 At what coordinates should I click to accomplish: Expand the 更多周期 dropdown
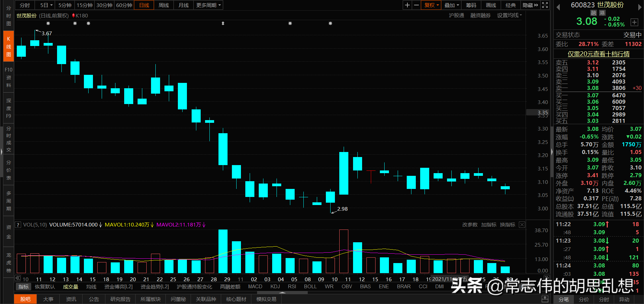[x=208, y=5]
